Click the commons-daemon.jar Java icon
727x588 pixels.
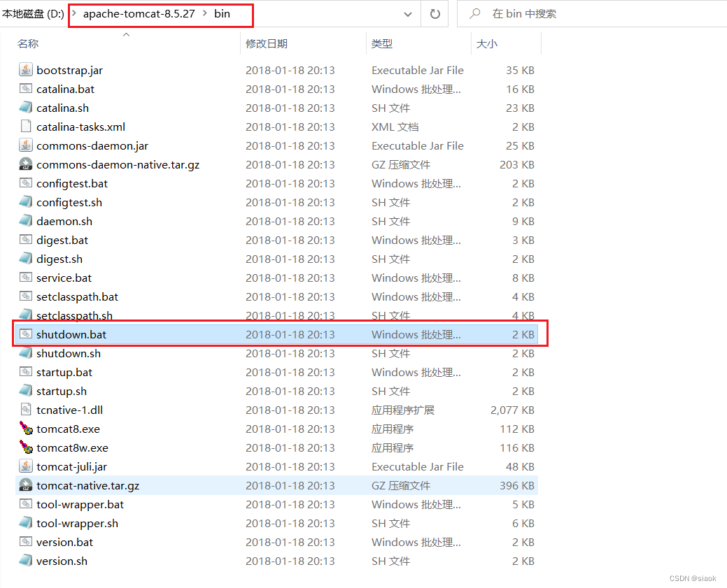click(26, 145)
